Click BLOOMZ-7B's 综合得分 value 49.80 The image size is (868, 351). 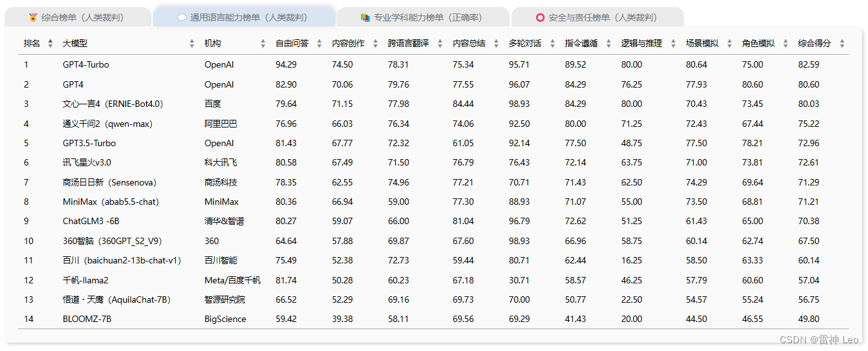pos(809,319)
